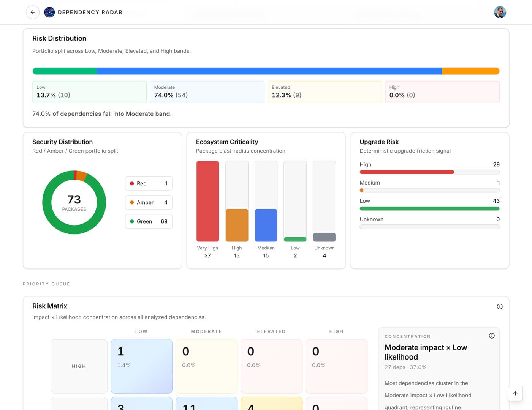Select the Elevated risk band card
Screen dimensions: 532x410
pyautogui.click(x=325, y=92)
